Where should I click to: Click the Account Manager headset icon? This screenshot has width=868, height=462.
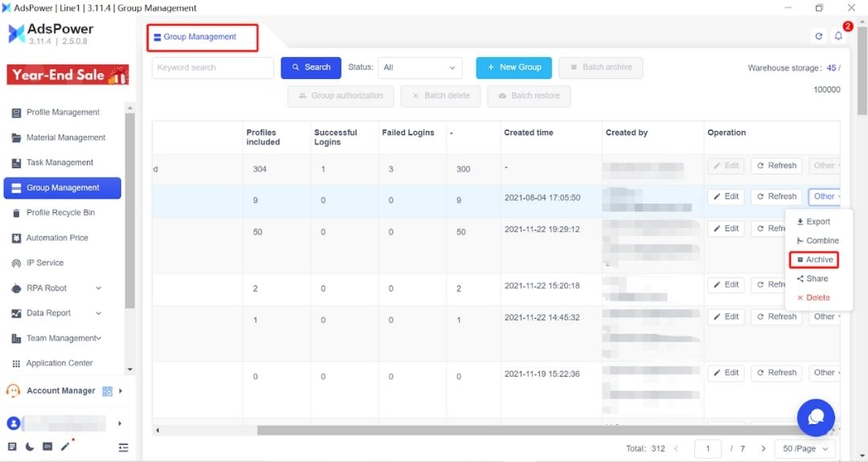point(14,390)
